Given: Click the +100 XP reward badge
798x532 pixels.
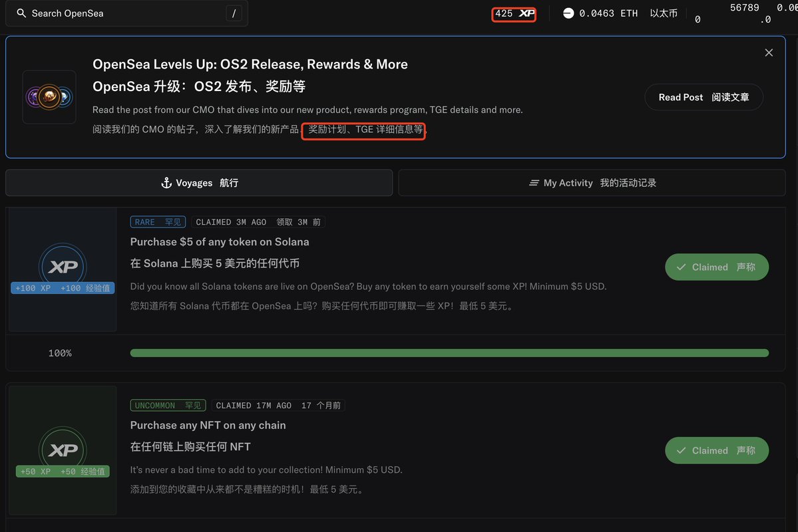Looking at the screenshot, I should pyautogui.click(x=63, y=288).
